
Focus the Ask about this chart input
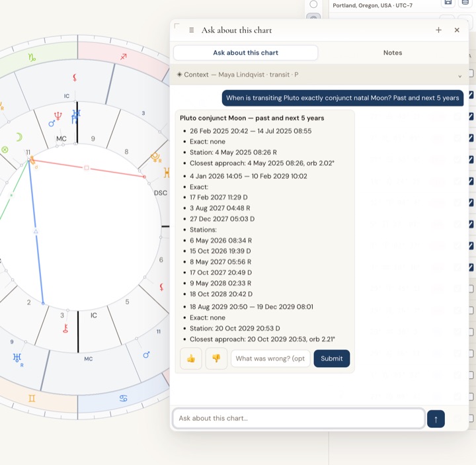point(299,418)
